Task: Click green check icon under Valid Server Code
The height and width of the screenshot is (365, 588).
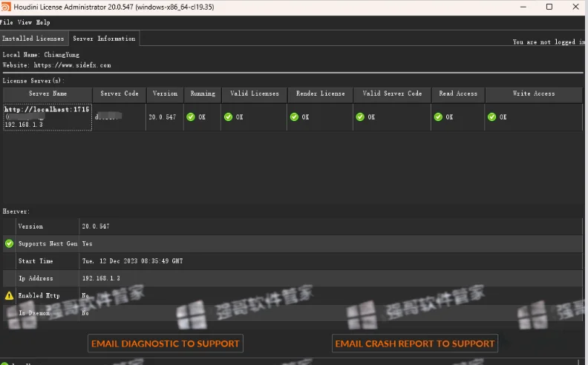Action: [360, 117]
